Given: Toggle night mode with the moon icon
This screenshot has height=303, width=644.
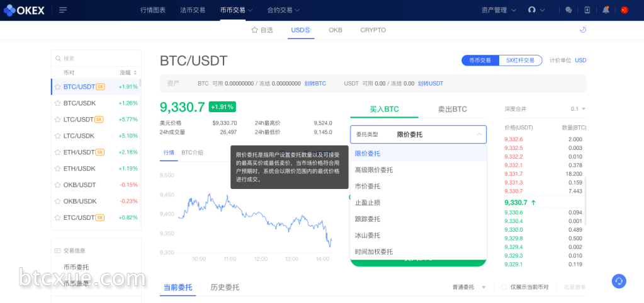Looking at the screenshot, I should [582, 30].
